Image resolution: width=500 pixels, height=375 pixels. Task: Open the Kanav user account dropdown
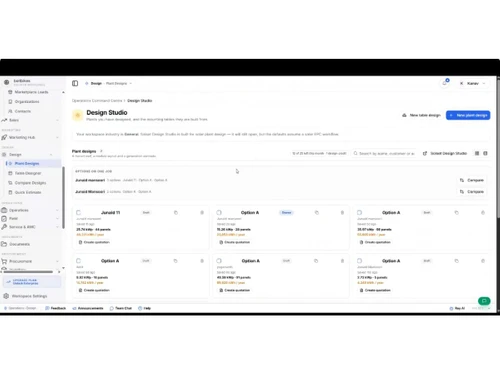(x=473, y=83)
